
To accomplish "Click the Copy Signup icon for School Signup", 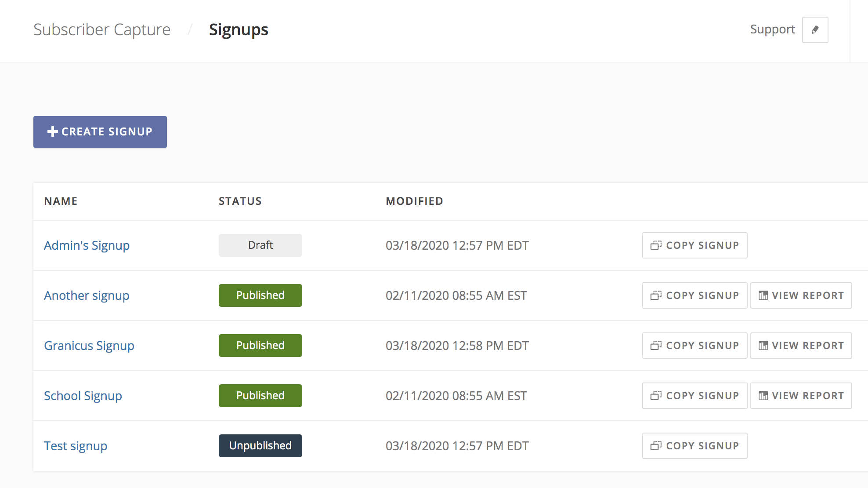I will click(x=656, y=396).
